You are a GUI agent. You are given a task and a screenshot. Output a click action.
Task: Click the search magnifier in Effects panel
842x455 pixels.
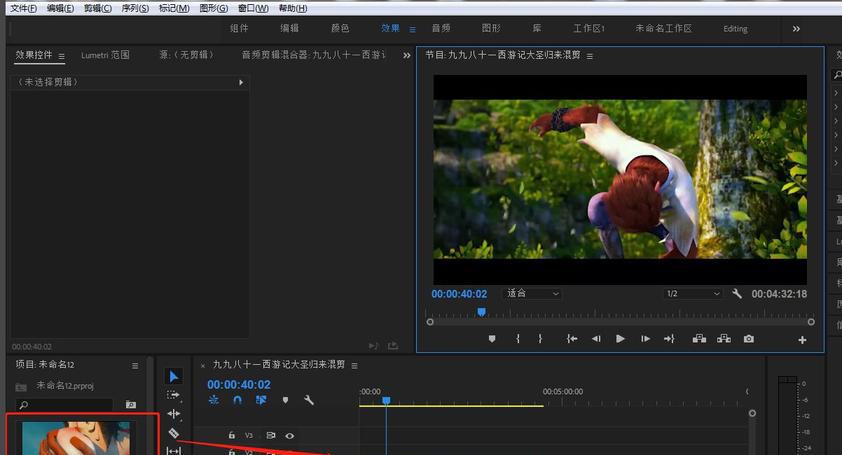[x=837, y=75]
